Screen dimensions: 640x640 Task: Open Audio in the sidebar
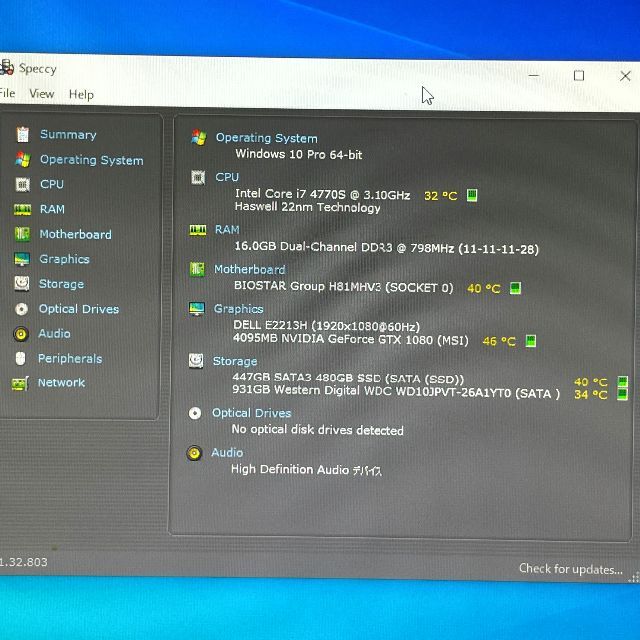point(54,333)
